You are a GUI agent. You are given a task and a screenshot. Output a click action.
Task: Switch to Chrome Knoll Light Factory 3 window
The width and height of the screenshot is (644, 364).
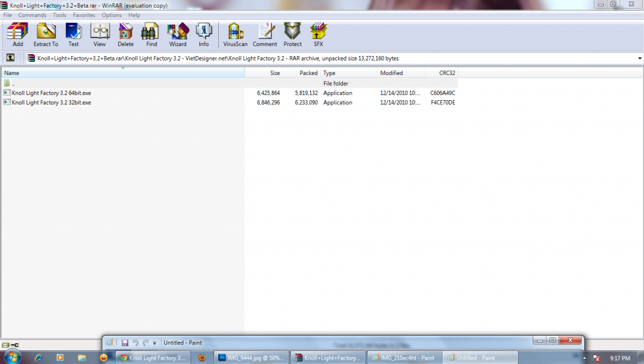[153, 358]
